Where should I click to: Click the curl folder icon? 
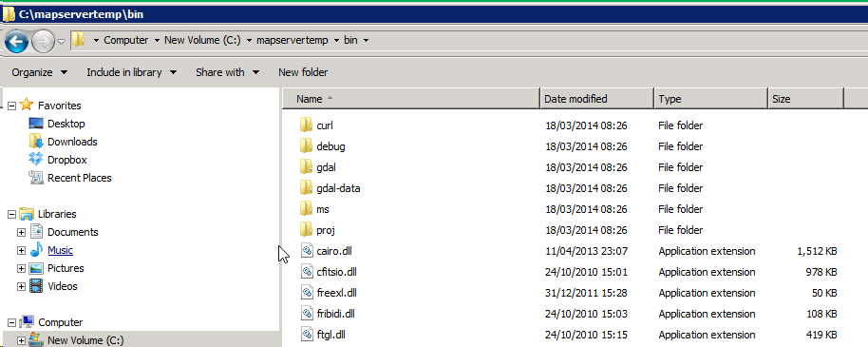[306, 125]
